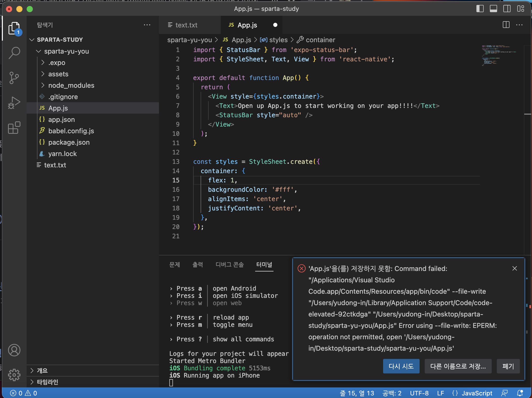Select JavaScript language mode
This screenshot has width=532, height=398.
[477, 393]
